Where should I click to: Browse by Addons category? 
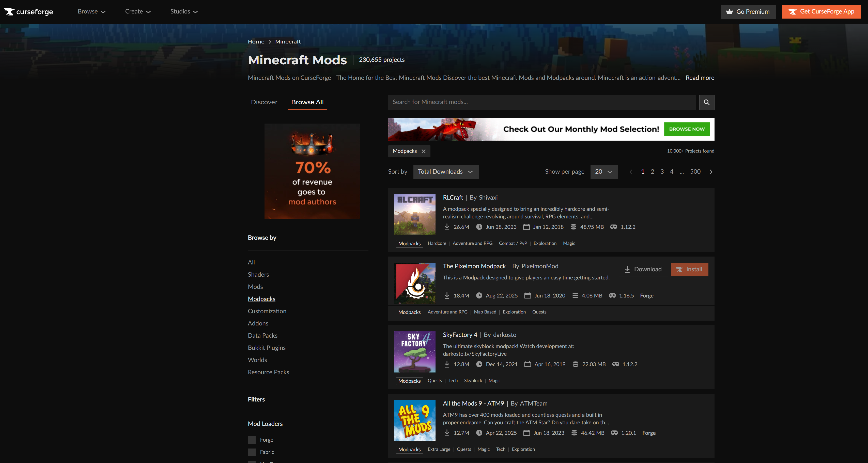pos(258,323)
